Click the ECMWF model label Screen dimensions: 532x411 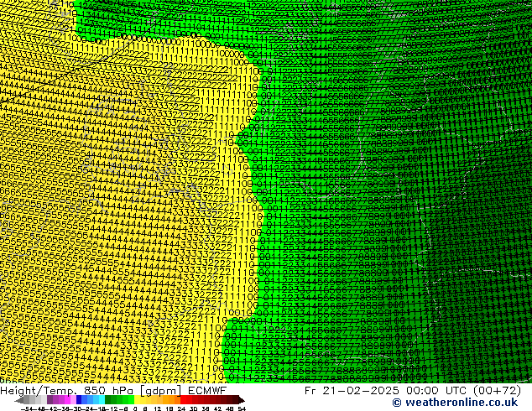(207, 391)
